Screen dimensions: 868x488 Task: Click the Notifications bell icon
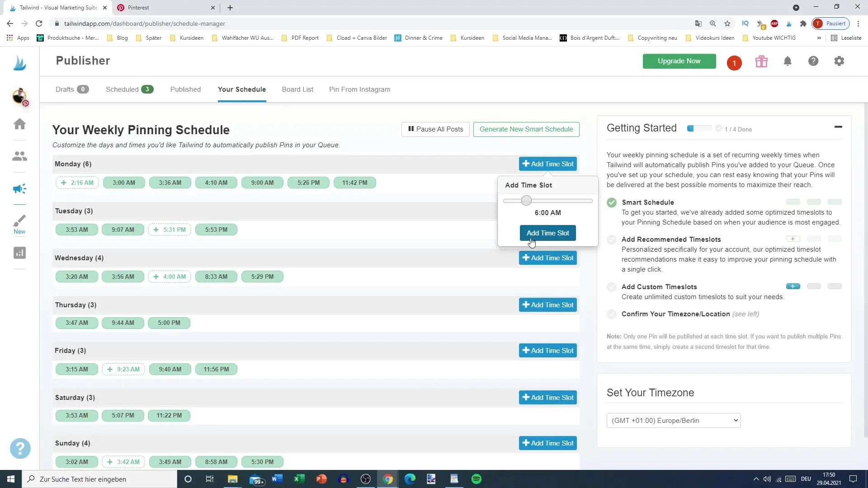coord(788,61)
